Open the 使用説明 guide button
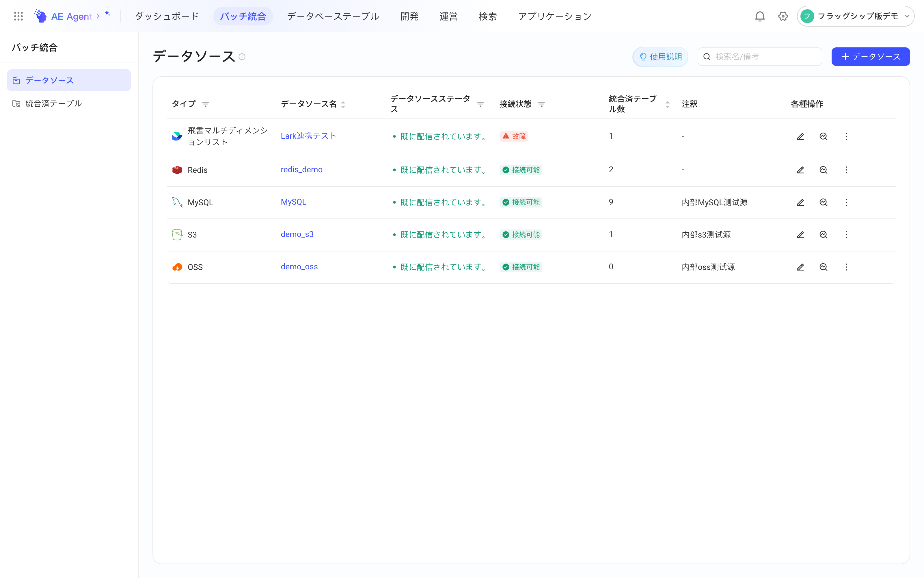This screenshot has height=578, width=924. tap(660, 57)
